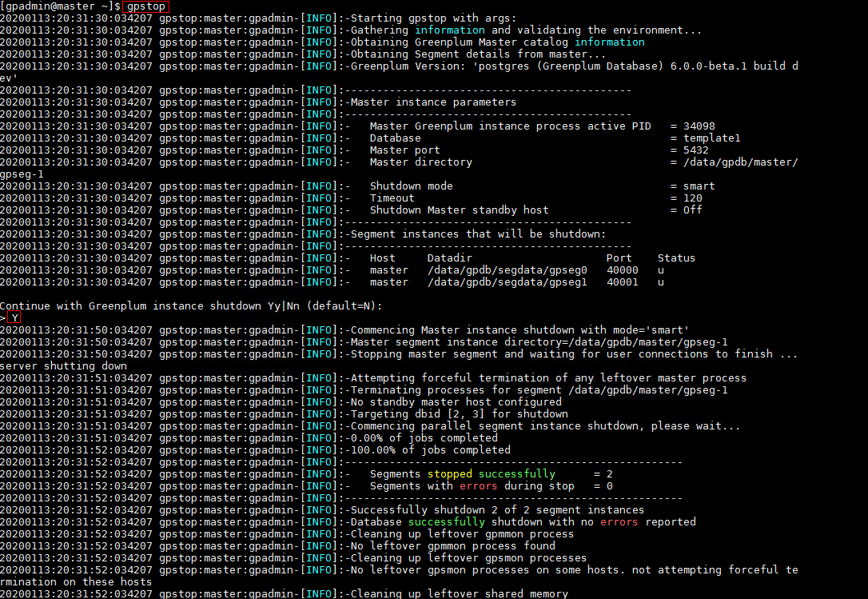This screenshot has width=868, height=599.
Task: Click 'Cleaning up leftover gpmmon process' message
Action: click(x=462, y=534)
